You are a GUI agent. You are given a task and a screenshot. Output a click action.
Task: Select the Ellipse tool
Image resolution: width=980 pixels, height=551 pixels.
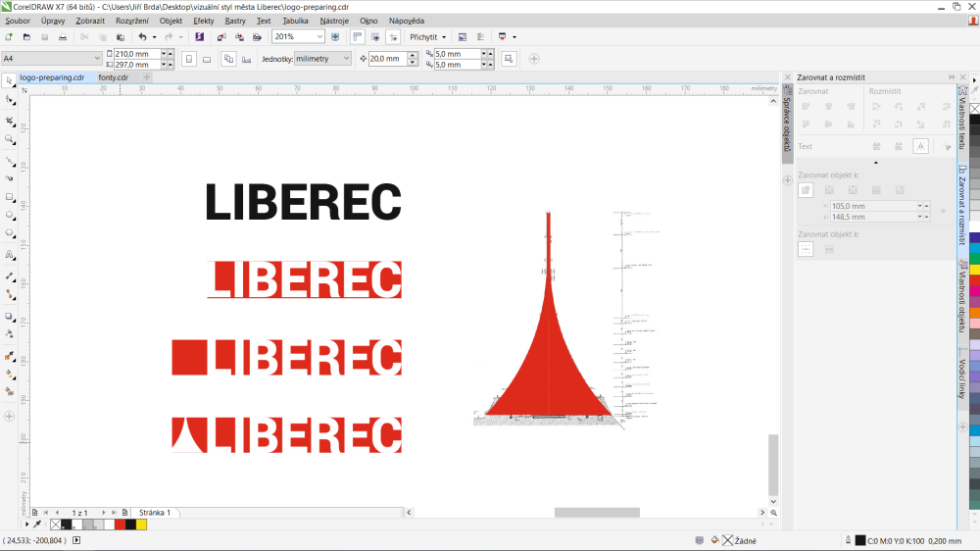[x=10, y=215]
